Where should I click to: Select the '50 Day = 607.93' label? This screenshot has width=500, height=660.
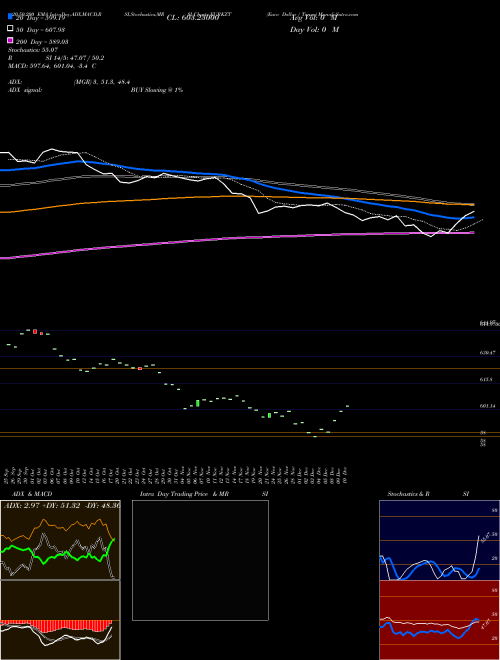[x=40, y=30]
